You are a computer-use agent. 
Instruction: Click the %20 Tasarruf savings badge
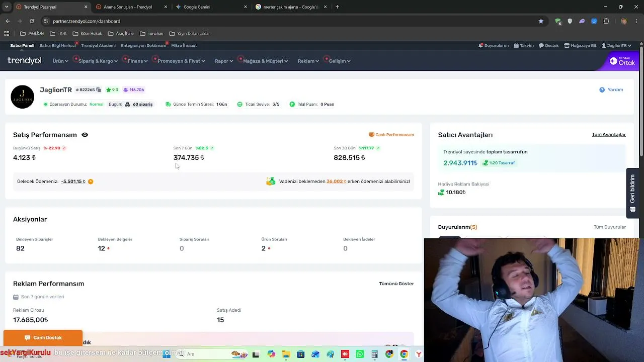point(499,163)
